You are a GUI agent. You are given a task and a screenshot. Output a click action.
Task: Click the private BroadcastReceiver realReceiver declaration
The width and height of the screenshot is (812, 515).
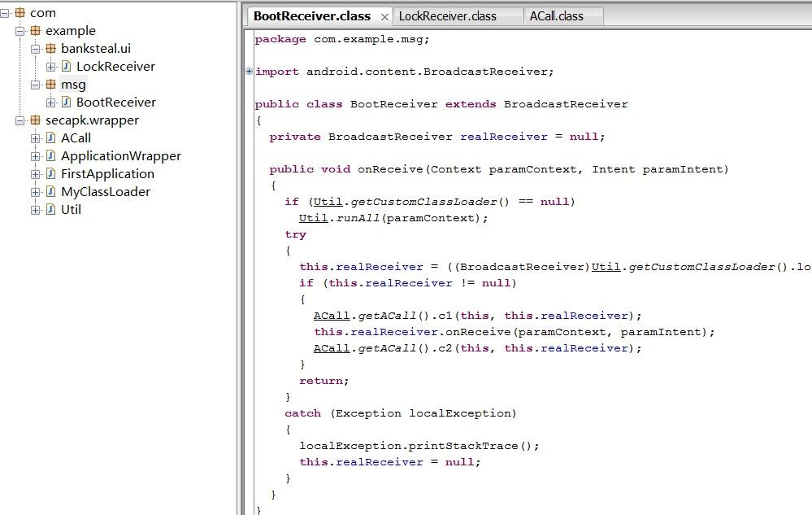[436, 137]
